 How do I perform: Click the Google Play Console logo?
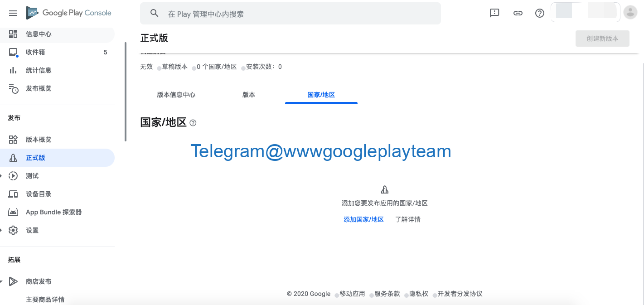[x=68, y=13]
